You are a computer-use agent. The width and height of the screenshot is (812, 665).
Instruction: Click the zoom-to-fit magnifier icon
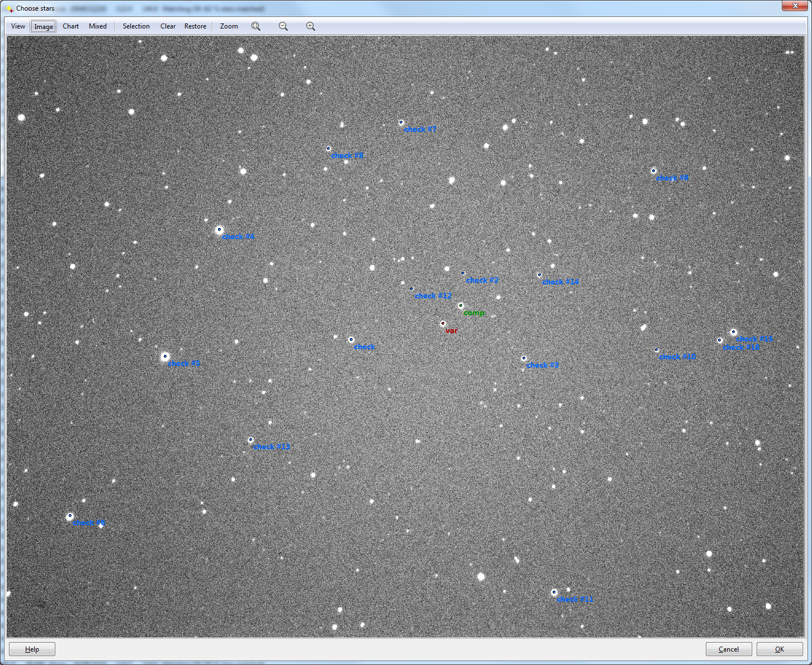pos(256,26)
